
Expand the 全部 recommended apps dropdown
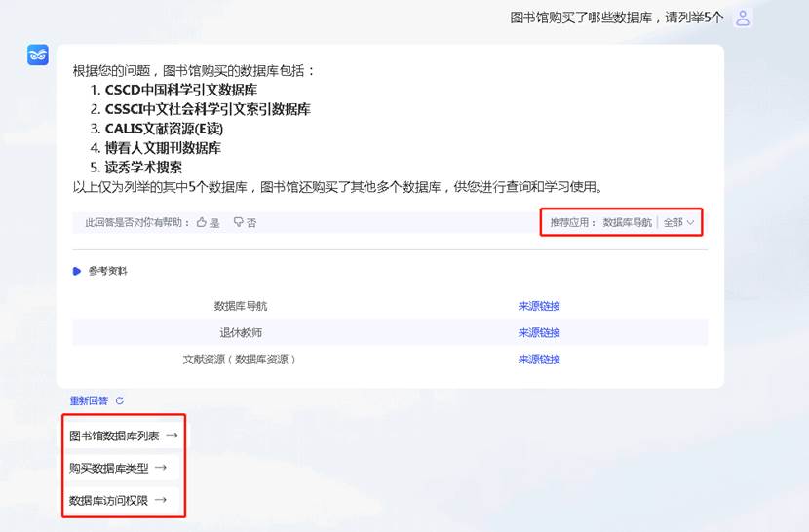coord(679,222)
